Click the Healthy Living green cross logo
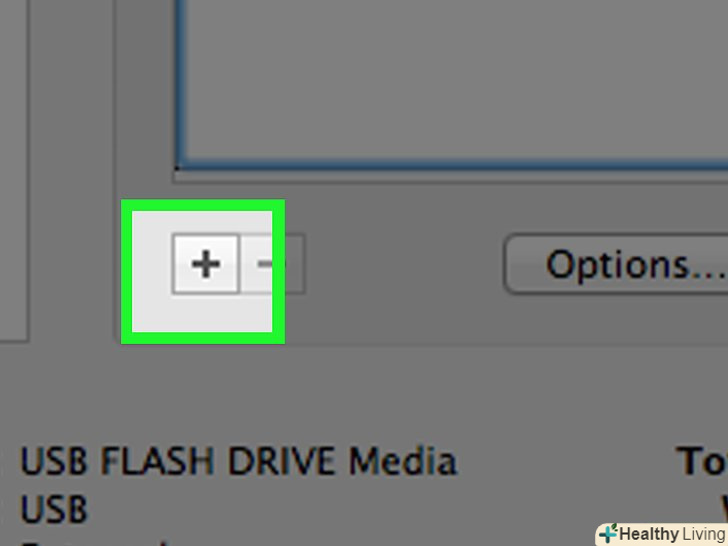This screenshot has width=728, height=546. tap(608, 534)
